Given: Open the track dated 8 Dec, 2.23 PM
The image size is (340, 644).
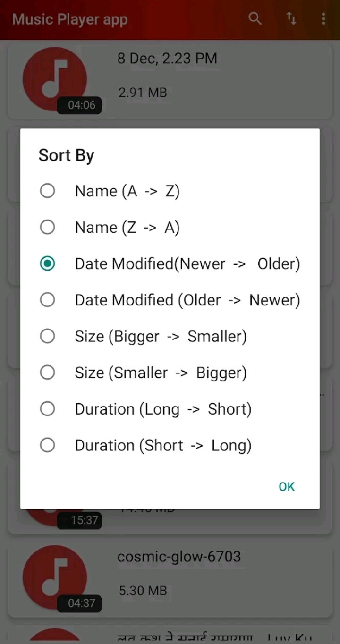Looking at the screenshot, I should tap(167, 59).
